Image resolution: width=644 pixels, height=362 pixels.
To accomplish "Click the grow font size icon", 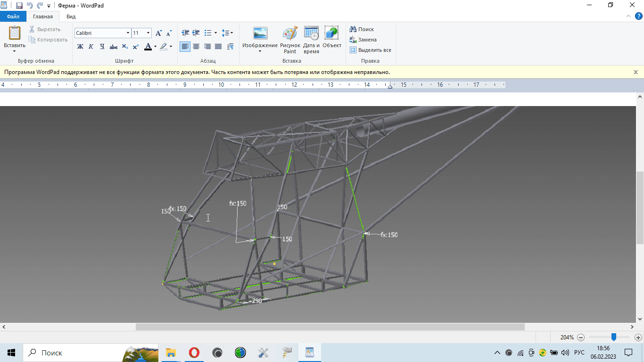I will [159, 33].
